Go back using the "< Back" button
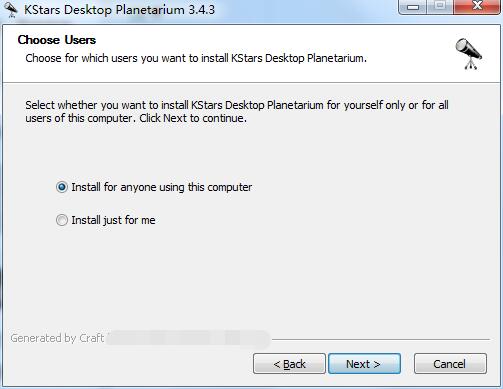 (289, 364)
